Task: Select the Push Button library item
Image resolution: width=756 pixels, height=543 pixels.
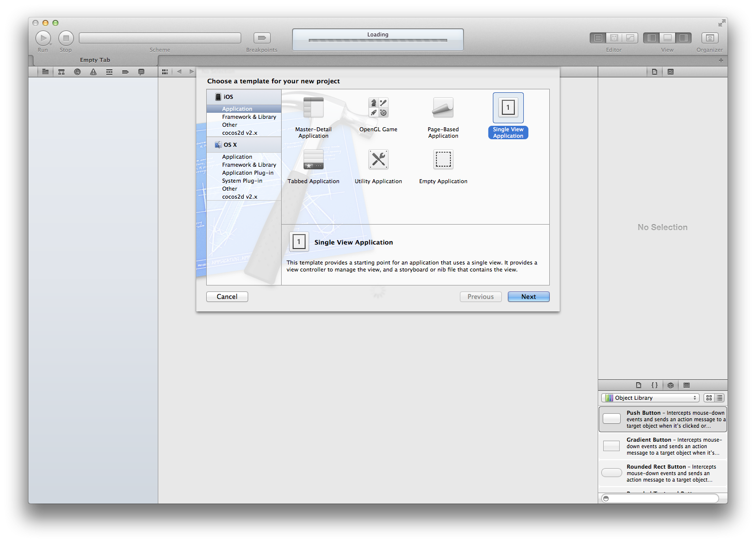Action: [x=663, y=419]
